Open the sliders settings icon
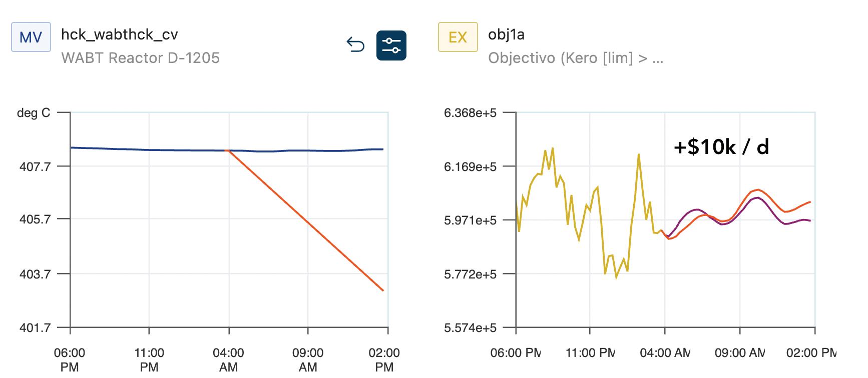The width and height of the screenshot is (868, 378). 391,45
